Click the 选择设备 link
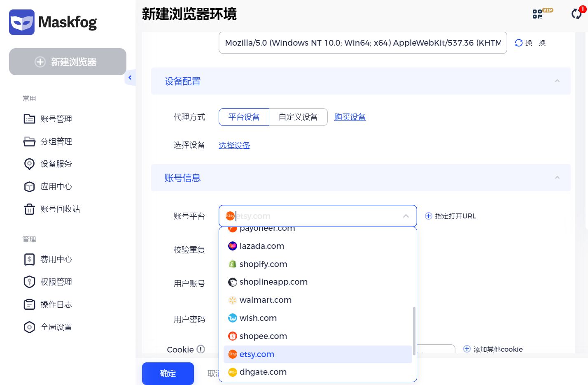This screenshot has height=385, width=588. click(234, 145)
